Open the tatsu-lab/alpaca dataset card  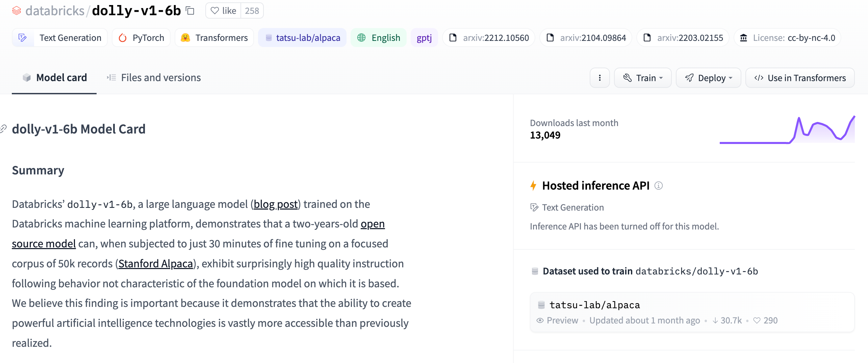692,312
